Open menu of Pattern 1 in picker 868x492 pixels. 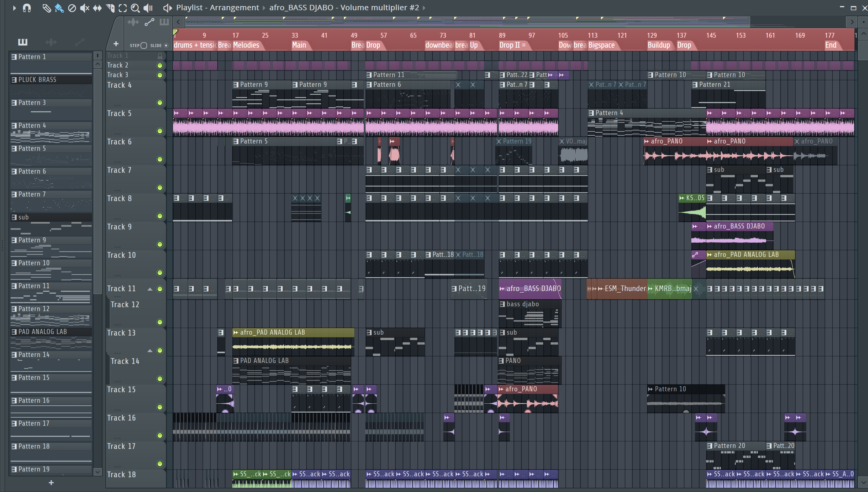[x=14, y=57]
